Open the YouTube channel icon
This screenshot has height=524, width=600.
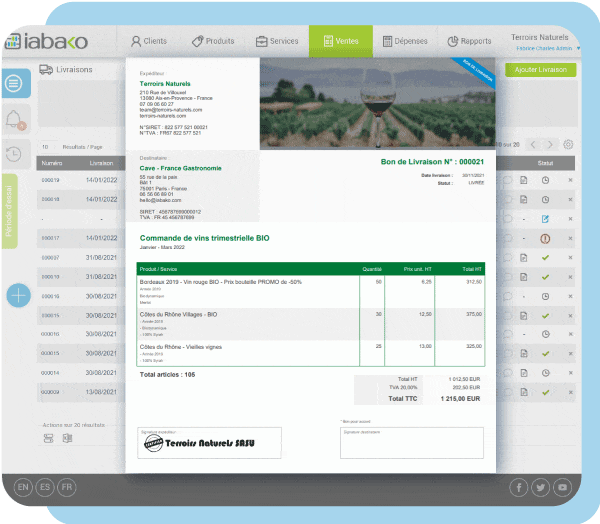(562, 488)
